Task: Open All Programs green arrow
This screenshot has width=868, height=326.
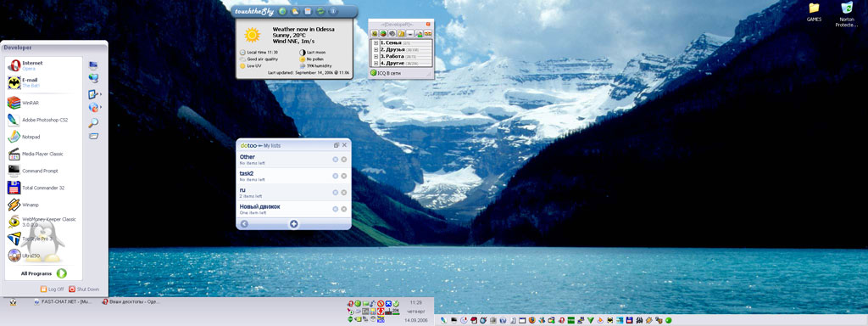Action: coord(61,273)
